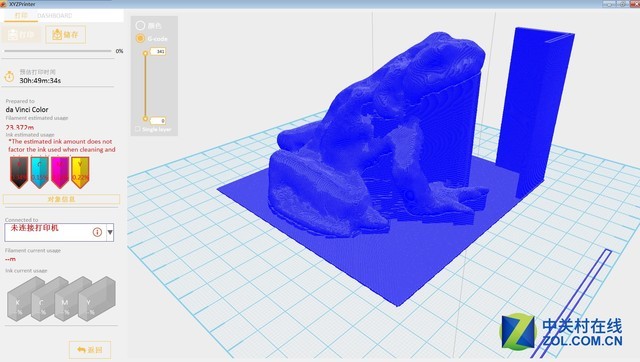This screenshot has width=640, height=362.
Task: Click the save (储存) button
Action: 65,35
